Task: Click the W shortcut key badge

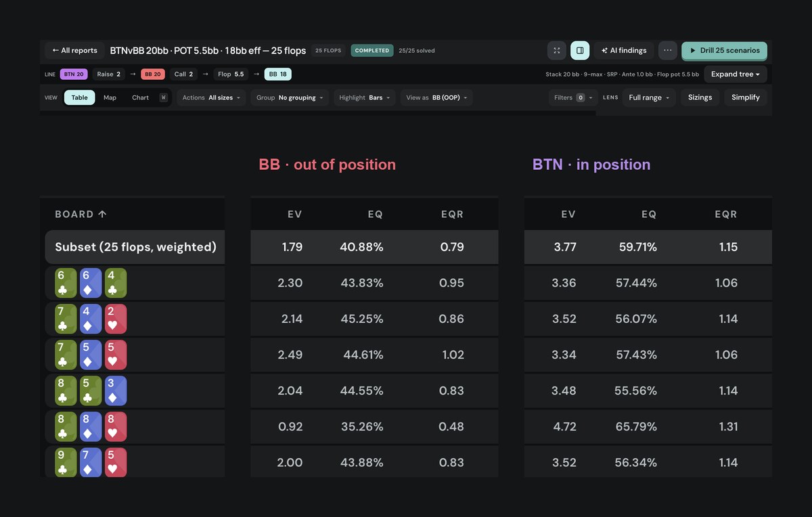Action: pos(163,97)
